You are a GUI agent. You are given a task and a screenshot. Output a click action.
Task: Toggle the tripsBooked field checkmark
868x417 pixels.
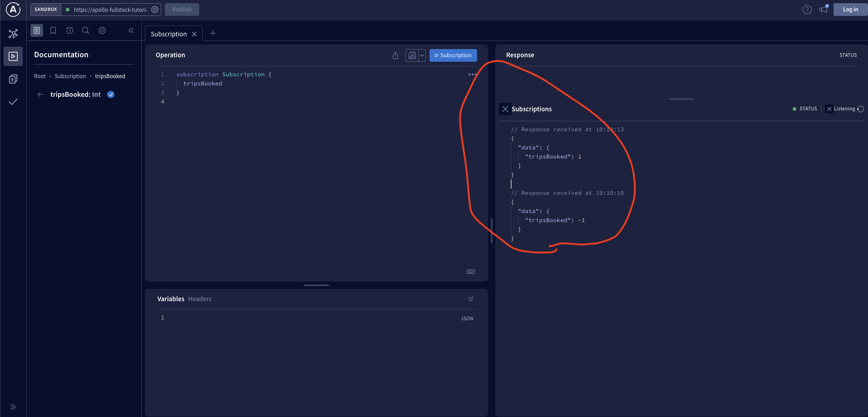pyautogui.click(x=111, y=94)
